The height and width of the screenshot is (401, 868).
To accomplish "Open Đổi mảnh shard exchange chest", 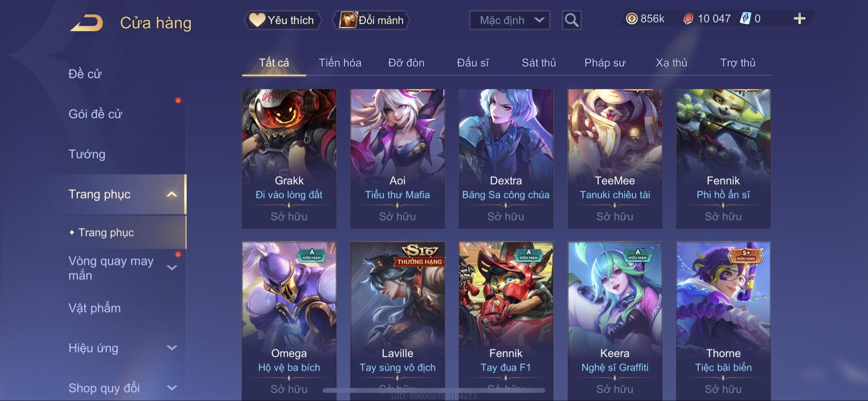I will (x=371, y=20).
